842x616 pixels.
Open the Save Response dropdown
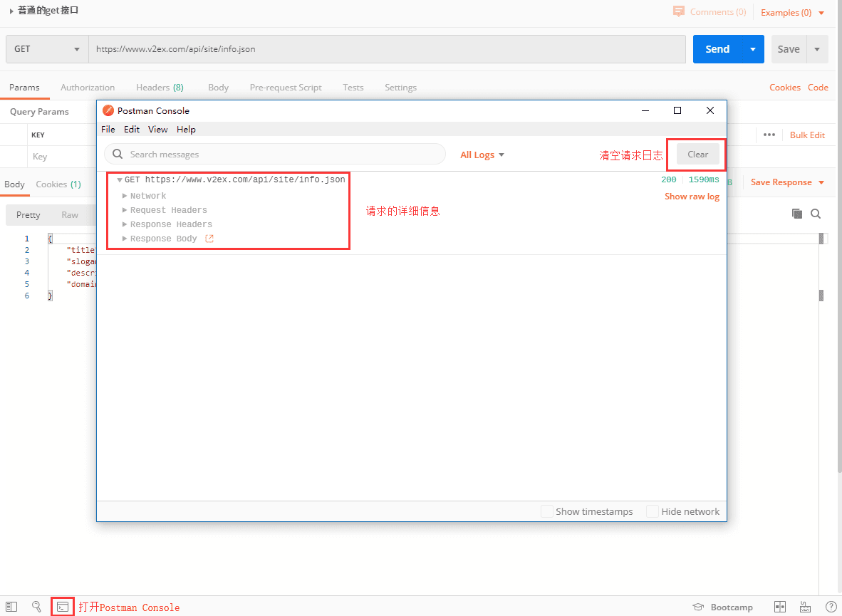click(x=787, y=182)
